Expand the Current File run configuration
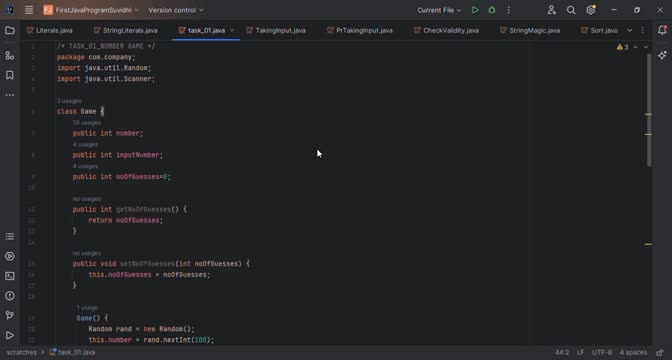The width and height of the screenshot is (672, 360). [439, 10]
